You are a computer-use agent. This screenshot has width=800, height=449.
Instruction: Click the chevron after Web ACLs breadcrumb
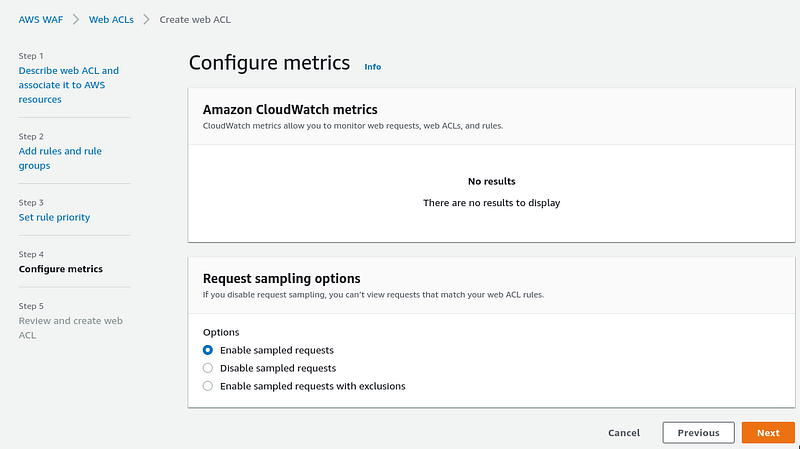pos(146,19)
